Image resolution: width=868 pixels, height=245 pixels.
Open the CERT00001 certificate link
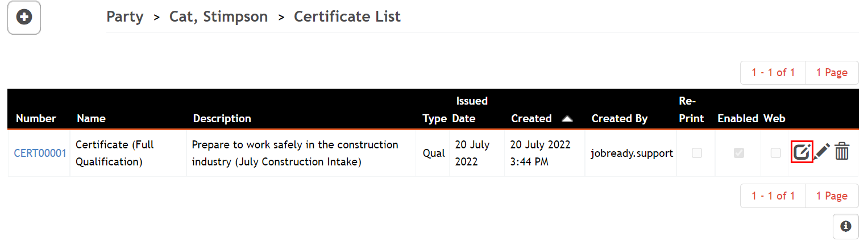click(x=40, y=153)
